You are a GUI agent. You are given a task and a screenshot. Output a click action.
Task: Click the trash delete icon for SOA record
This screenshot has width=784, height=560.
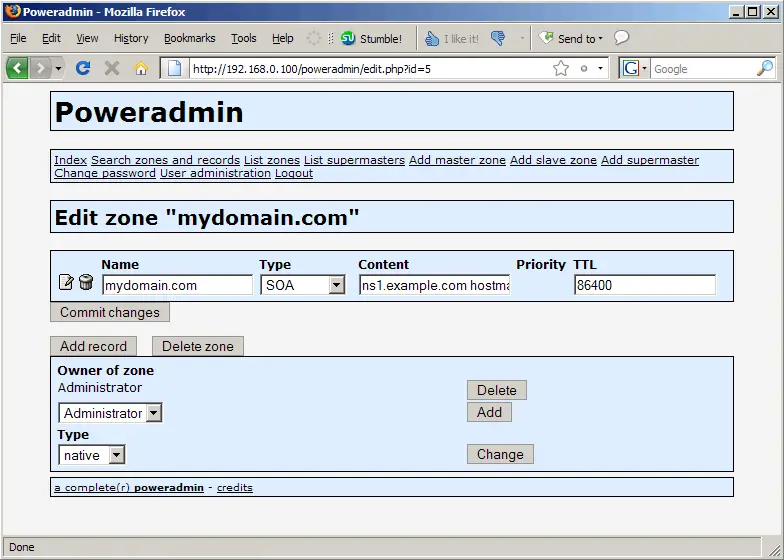[x=86, y=282]
